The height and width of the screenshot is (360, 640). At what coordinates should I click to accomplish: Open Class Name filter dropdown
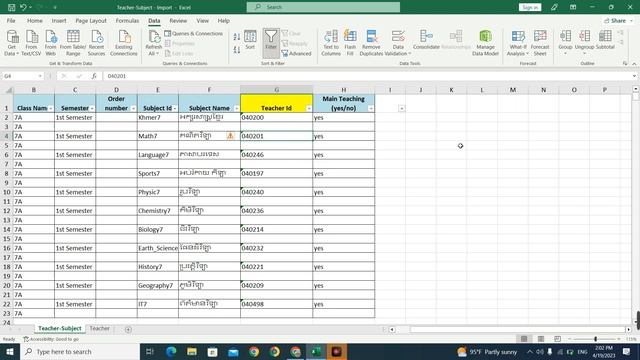[50, 108]
